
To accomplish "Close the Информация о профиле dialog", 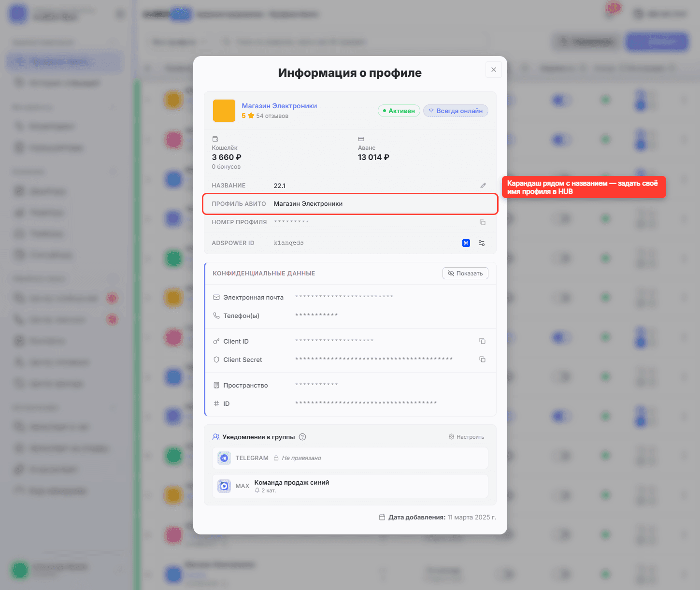I will [x=494, y=70].
